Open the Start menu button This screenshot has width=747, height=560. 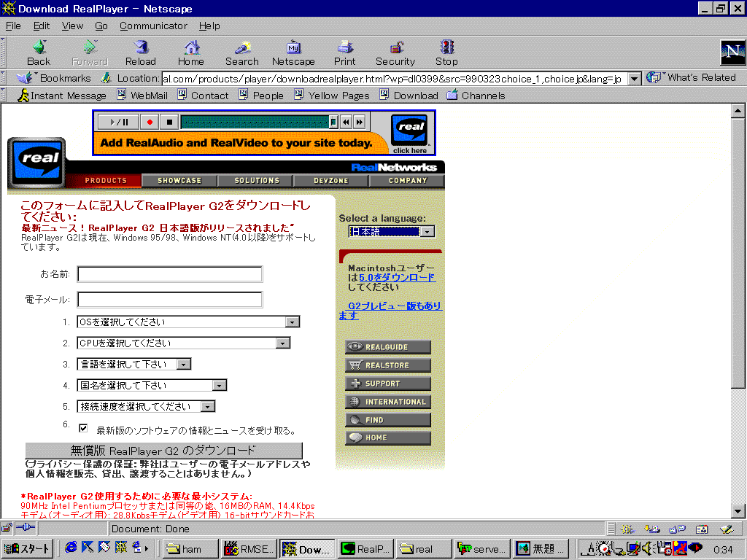click(27, 548)
